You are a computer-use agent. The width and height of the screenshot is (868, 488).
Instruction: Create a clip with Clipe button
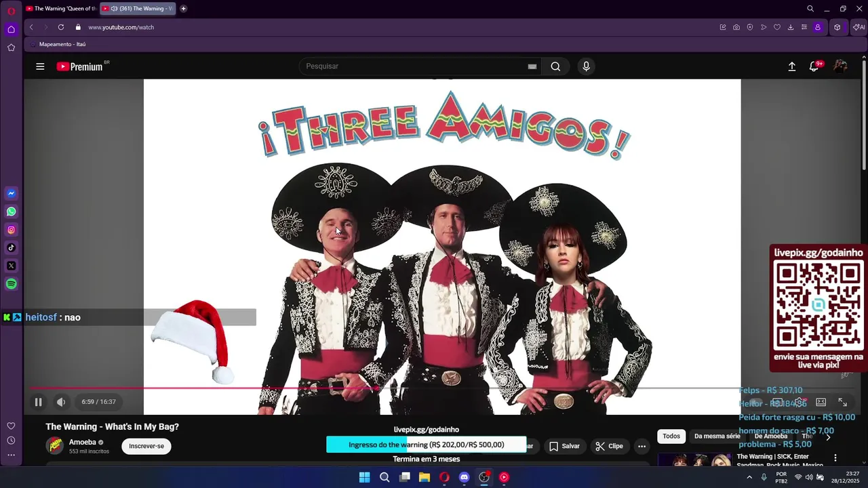[609, 446]
